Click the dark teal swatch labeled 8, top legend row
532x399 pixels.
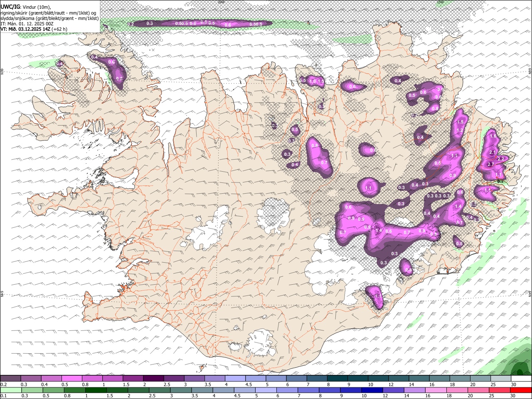tap(337, 379)
